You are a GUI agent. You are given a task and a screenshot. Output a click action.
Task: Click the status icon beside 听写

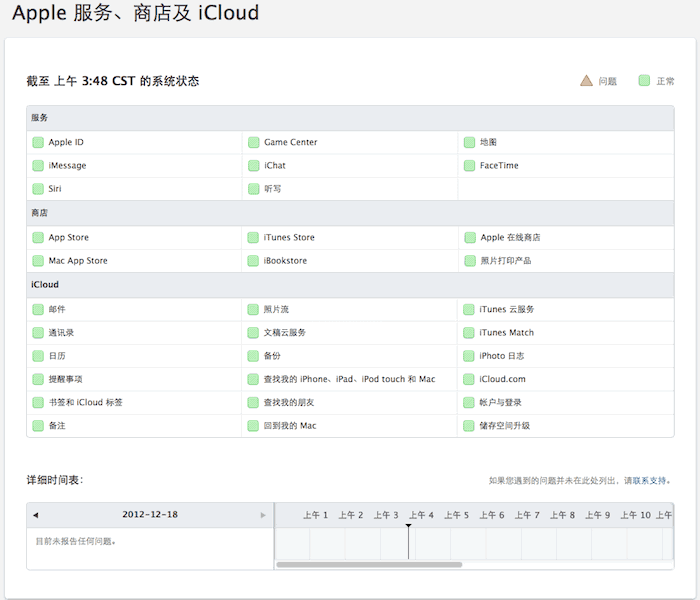254,189
